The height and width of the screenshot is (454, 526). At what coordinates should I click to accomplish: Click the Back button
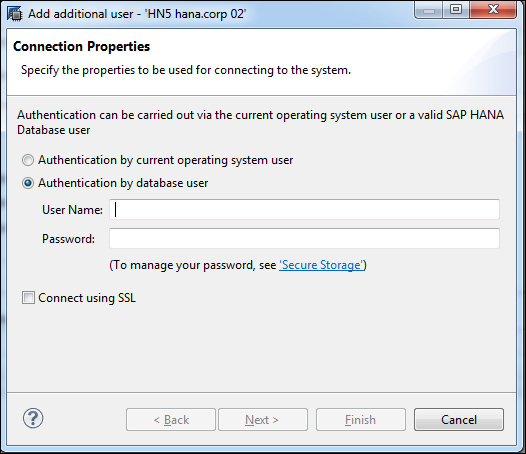click(x=171, y=419)
